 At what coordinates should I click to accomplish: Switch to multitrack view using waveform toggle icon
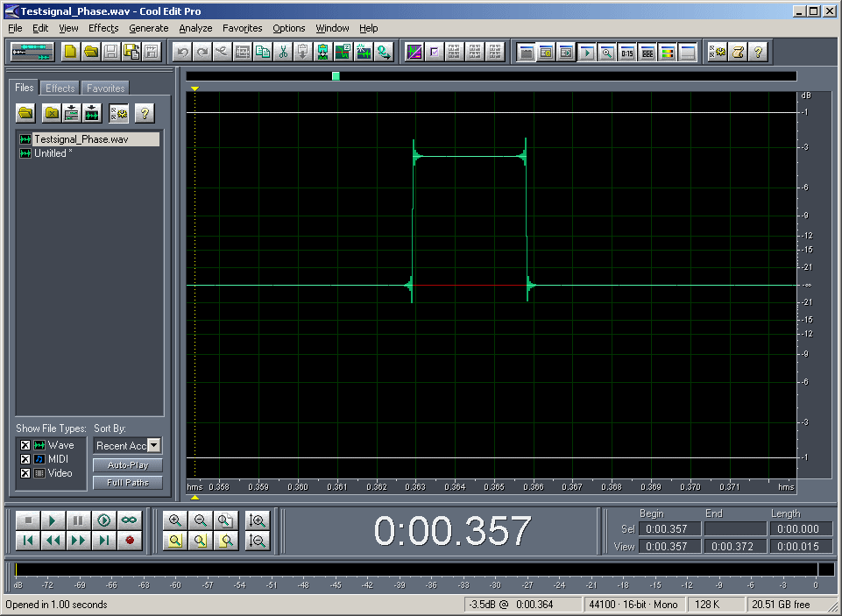point(32,52)
